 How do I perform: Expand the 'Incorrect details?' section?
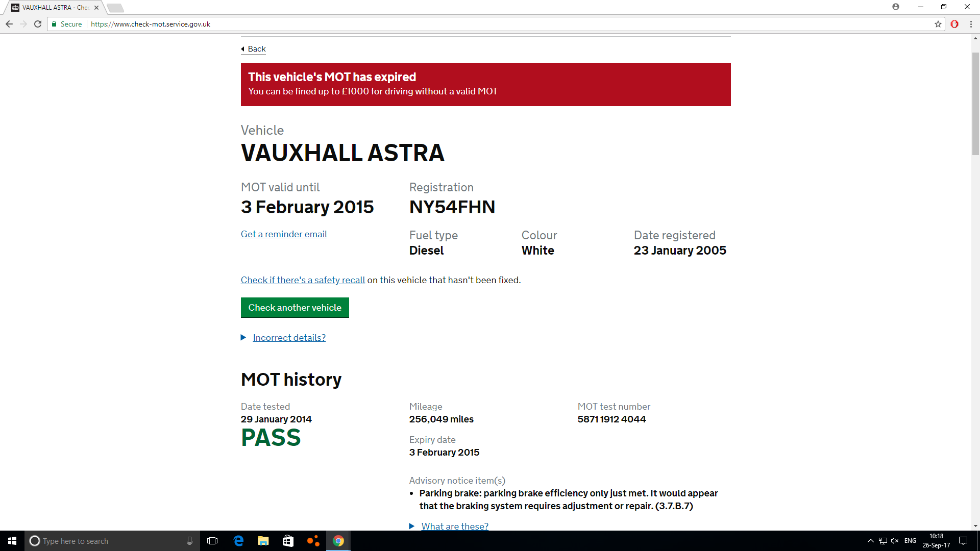(x=289, y=338)
